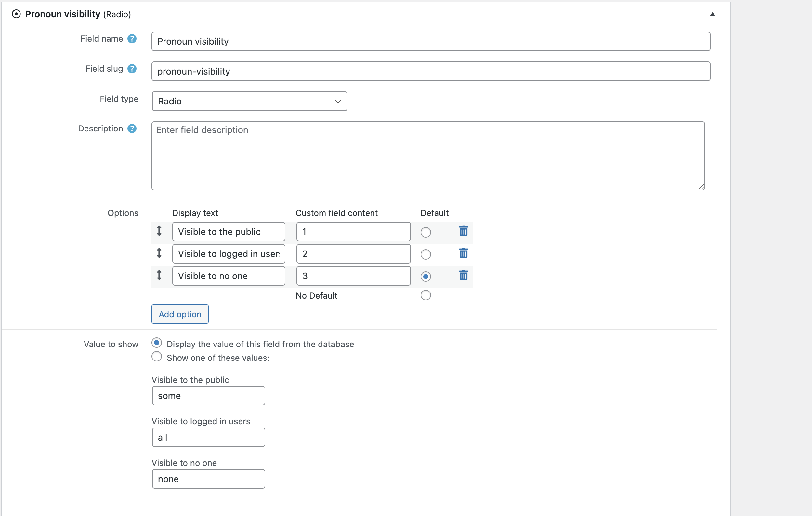Delete the 'Visible to the public' option

click(x=463, y=231)
